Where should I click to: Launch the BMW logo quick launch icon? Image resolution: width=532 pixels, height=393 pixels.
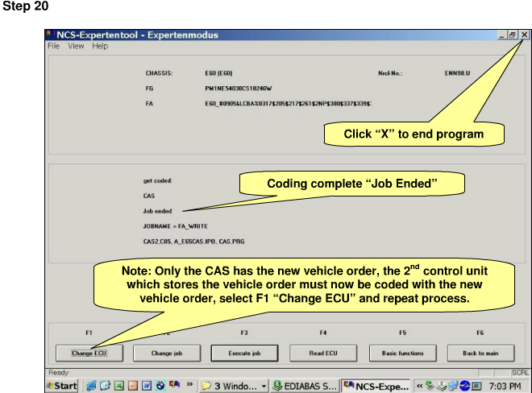pos(160,386)
